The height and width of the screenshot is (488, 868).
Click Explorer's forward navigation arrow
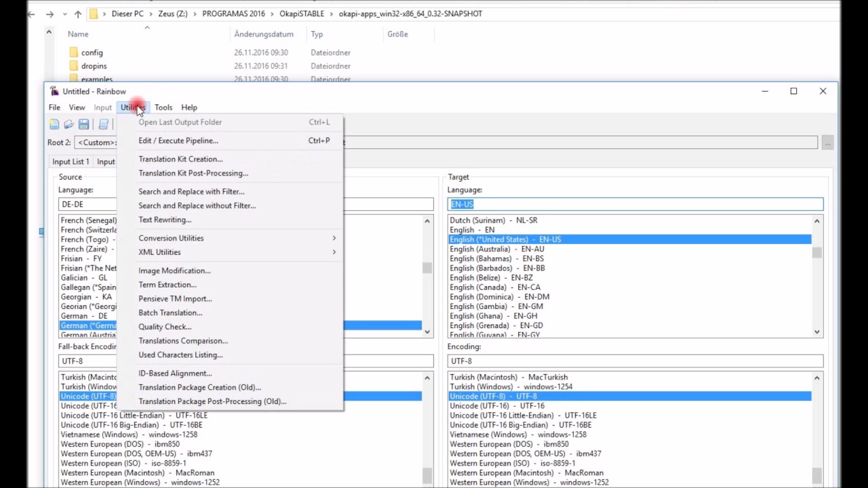pyautogui.click(x=50, y=14)
